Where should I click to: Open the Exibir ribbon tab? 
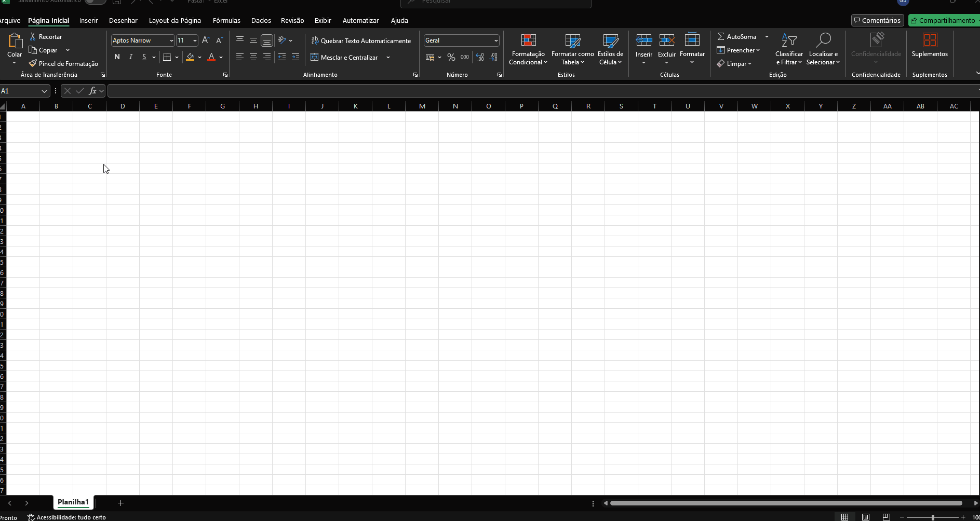pos(323,20)
